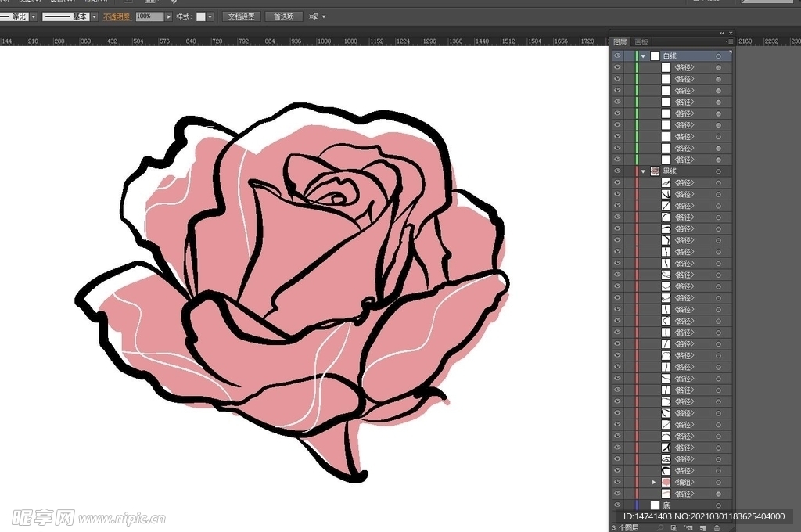Open the Layers panel flyout menu icon
The image size is (801, 532).
point(729,41)
